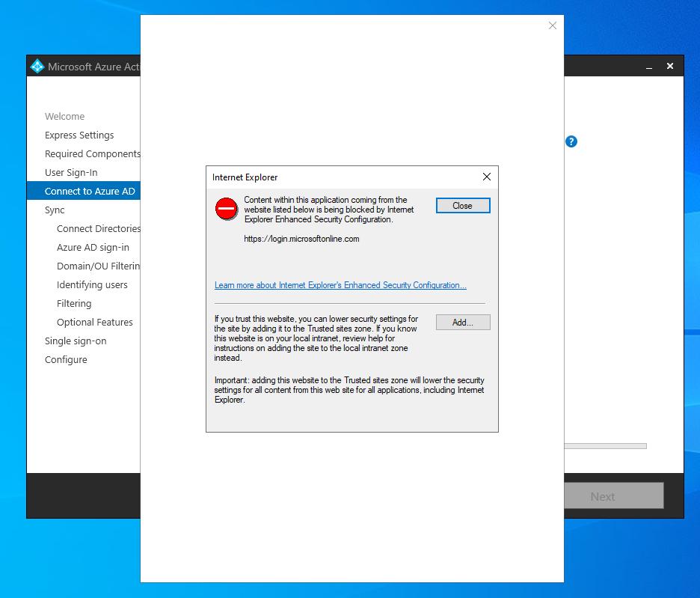Select Optional Features sub-step
700x598 pixels.
95,323
